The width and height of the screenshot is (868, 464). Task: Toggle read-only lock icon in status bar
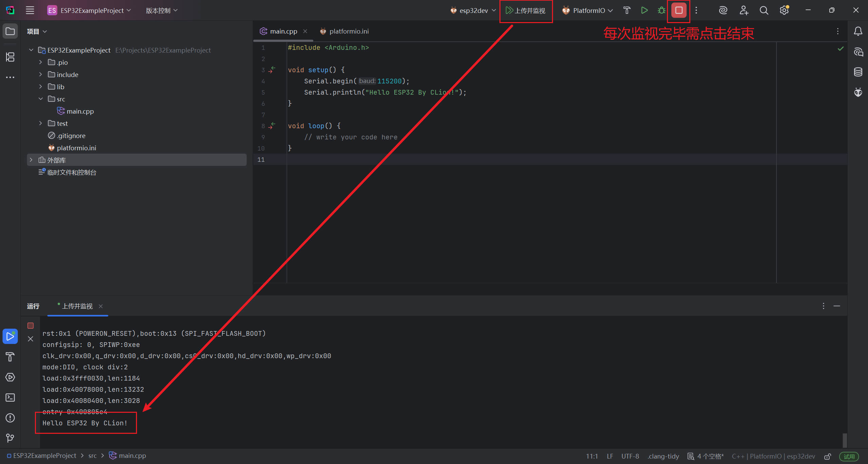pos(828,456)
